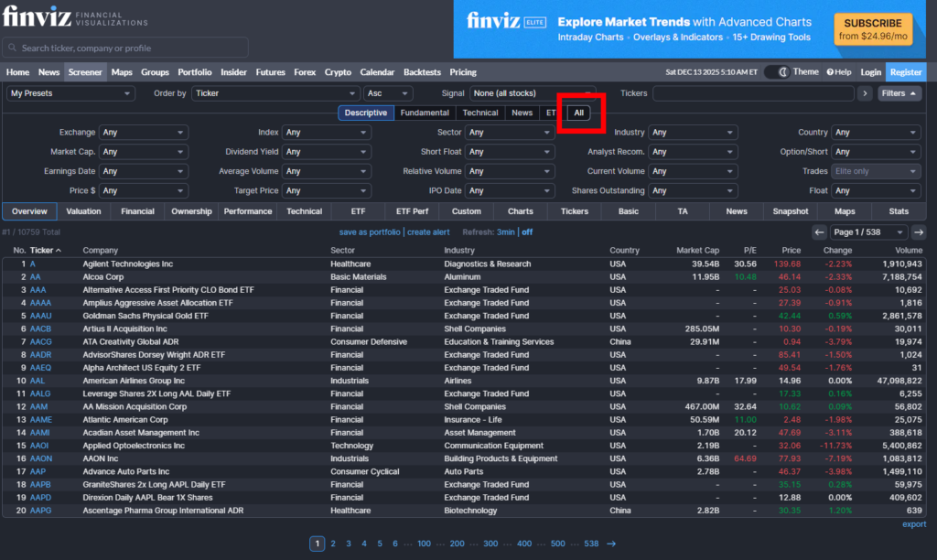Viewport: 937px width, 560px height.
Task: Click the Tickers input field
Action: tap(753, 93)
